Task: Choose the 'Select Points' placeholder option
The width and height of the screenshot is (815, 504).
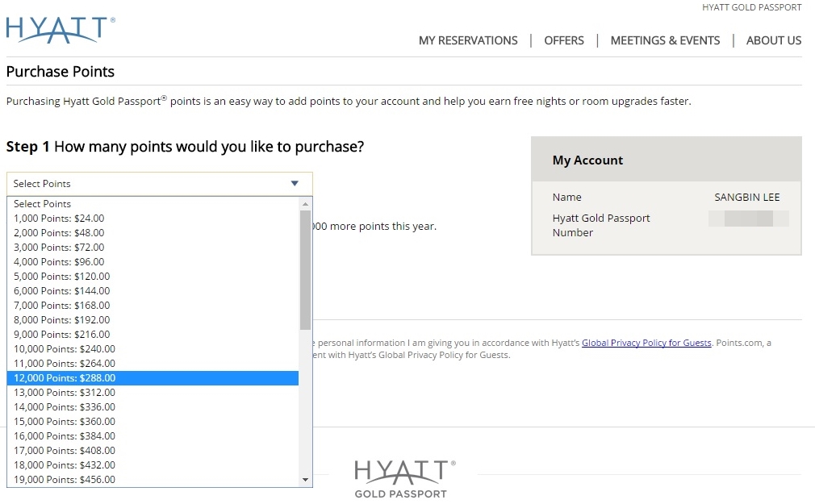Action: coord(153,204)
